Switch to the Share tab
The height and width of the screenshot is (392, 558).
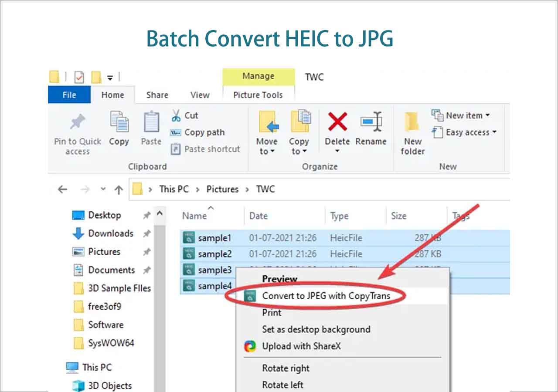click(x=157, y=95)
